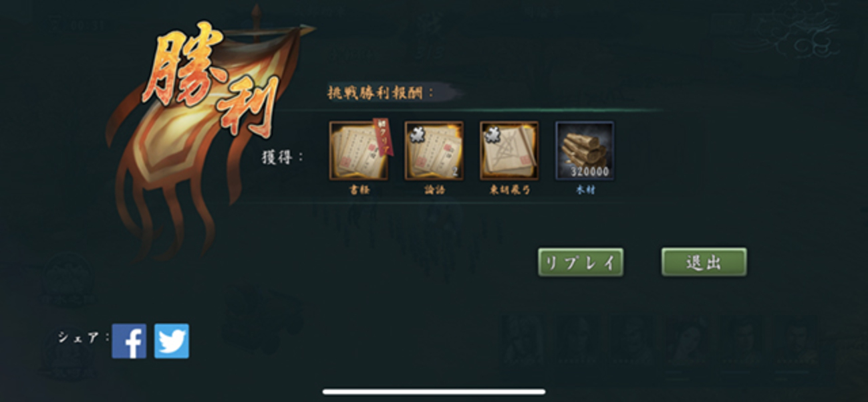Click the 書経 item name text

pos(359,190)
